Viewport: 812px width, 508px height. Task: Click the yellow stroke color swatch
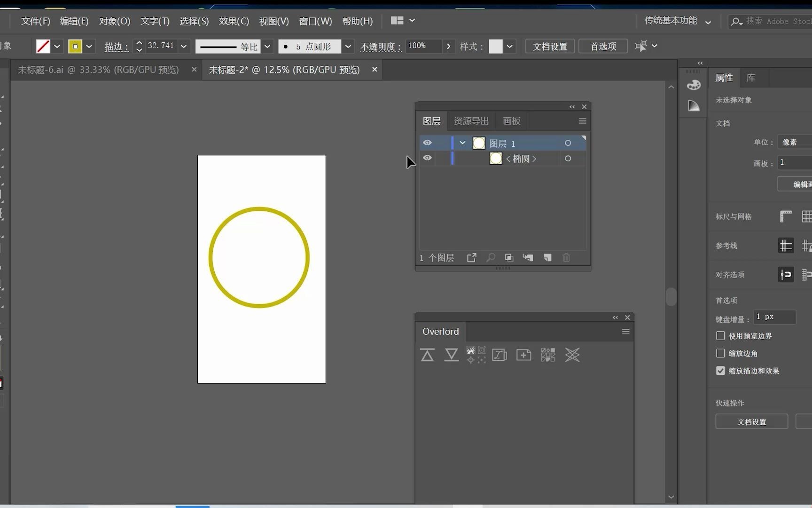coord(75,46)
